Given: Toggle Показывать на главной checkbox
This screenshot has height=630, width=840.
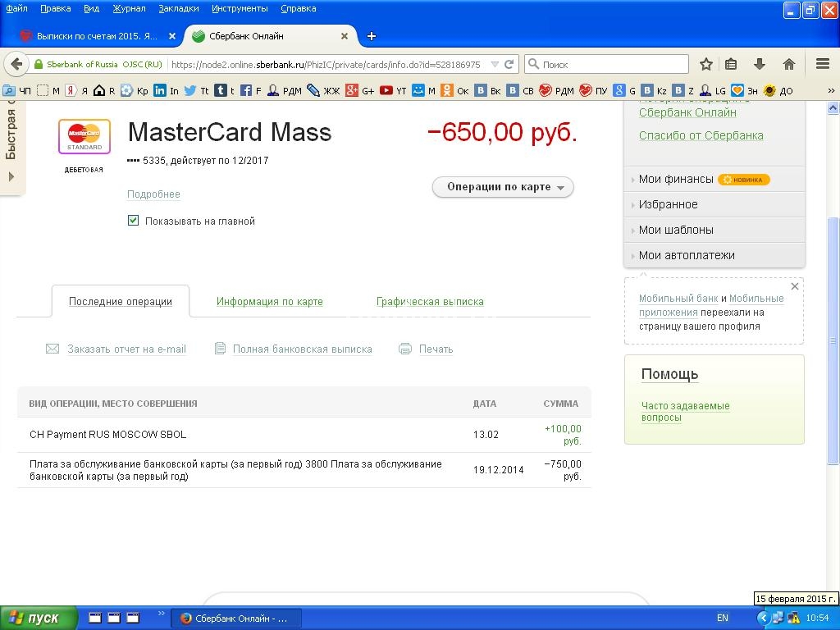Looking at the screenshot, I should point(134,221).
